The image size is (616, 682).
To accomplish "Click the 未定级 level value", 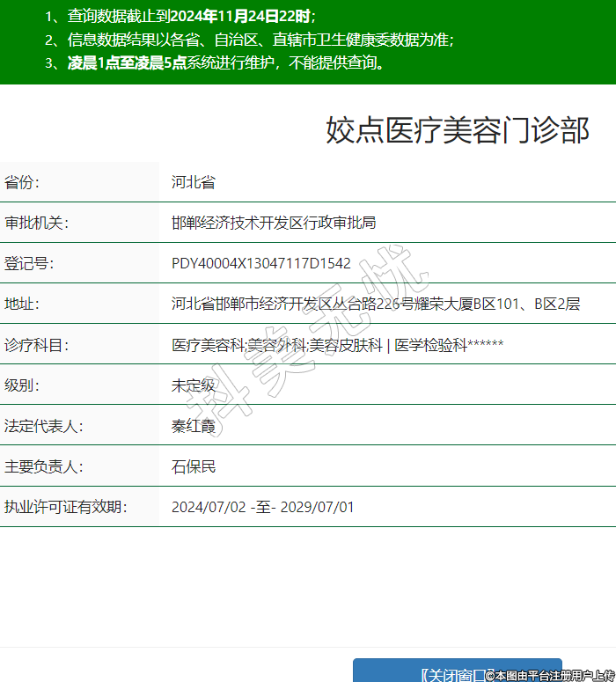I will [194, 385].
